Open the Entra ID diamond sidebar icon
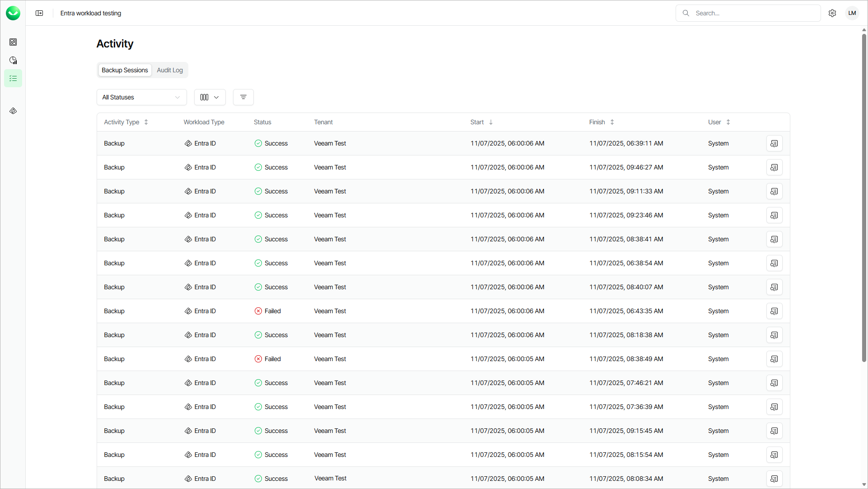 13,111
